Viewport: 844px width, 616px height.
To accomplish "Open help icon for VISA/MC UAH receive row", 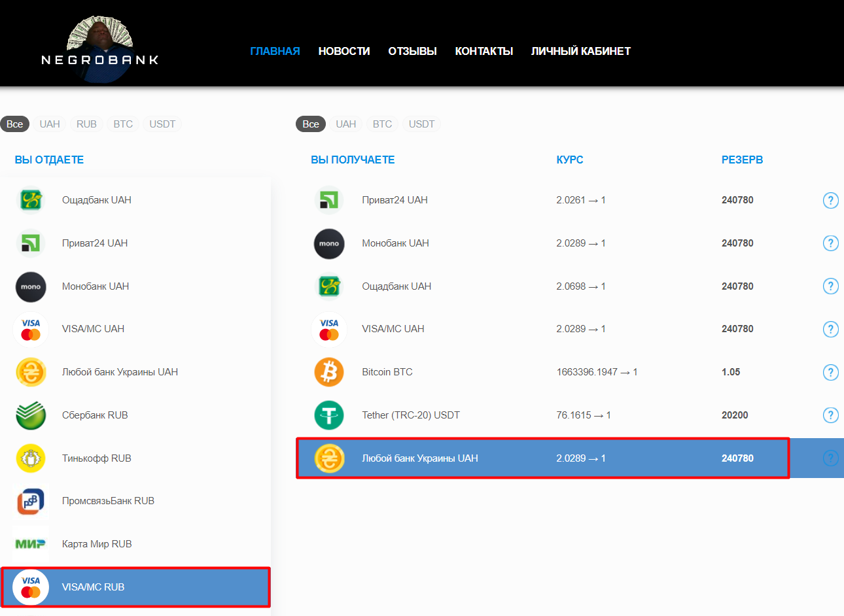I will tap(830, 329).
